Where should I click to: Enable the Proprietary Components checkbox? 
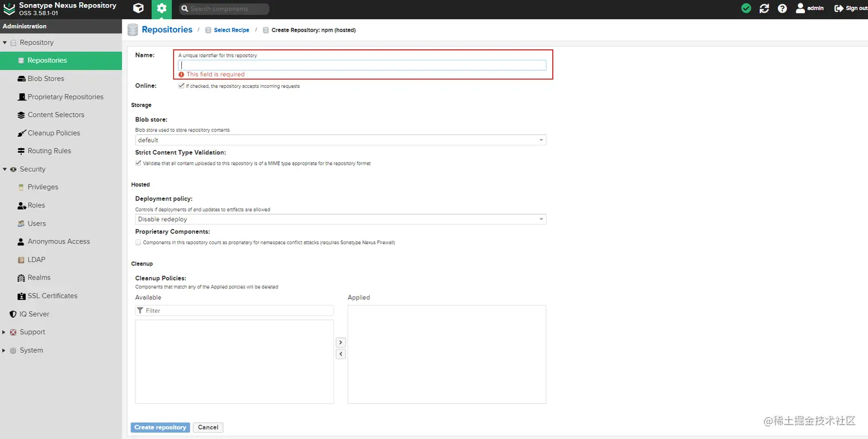[x=138, y=242]
